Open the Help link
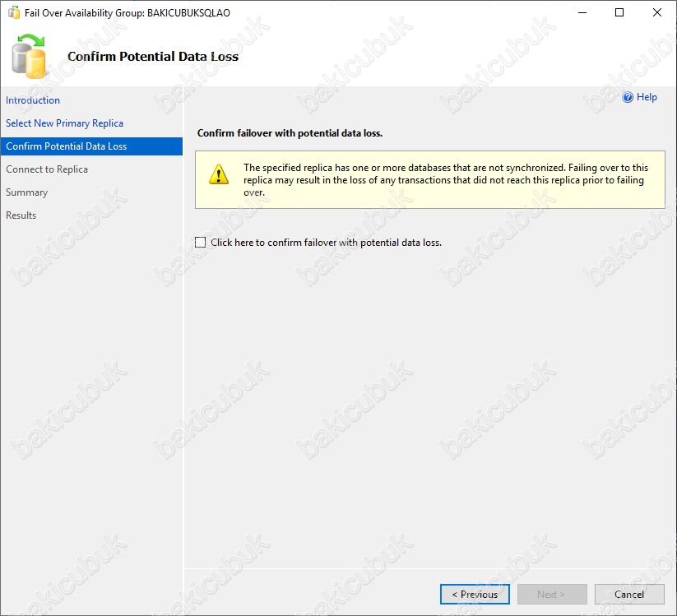The height and width of the screenshot is (616, 677). pos(647,97)
